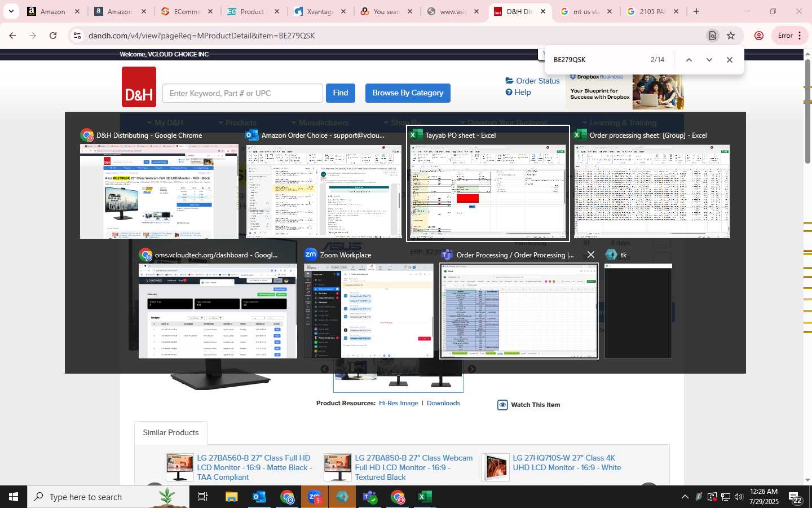Click the Keyword, Part # or UPC search box
This screenshot has height=508, width=812.
(x=242, y=93)
